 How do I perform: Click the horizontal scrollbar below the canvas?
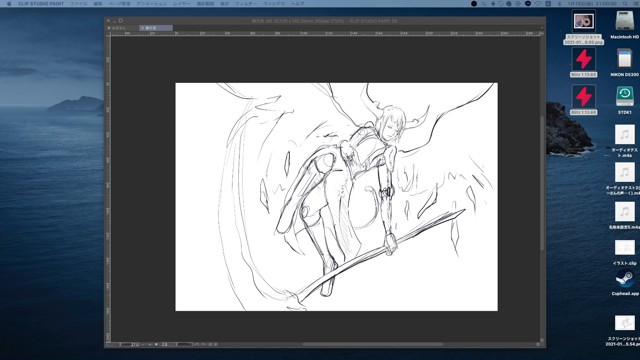click(372, 344)
